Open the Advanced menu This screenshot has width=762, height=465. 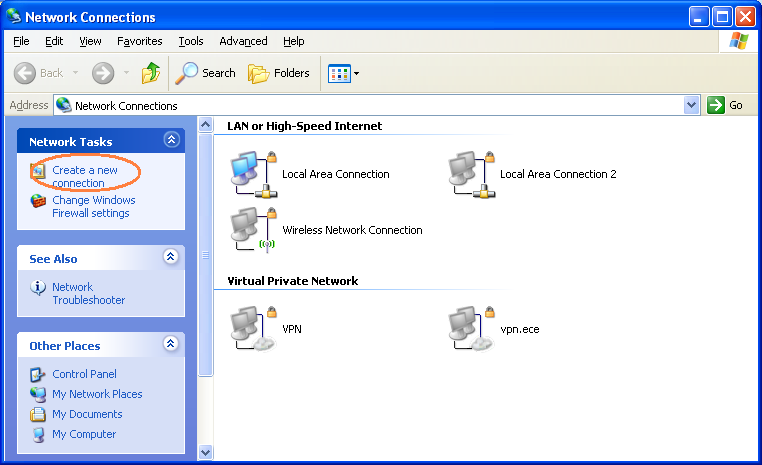click(x=243, y=41)
